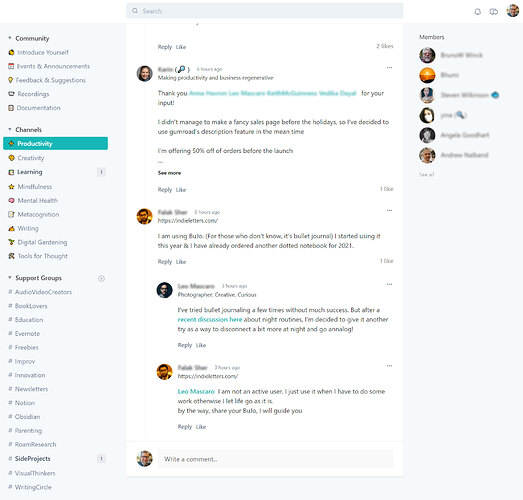Screen dimensions: 523x500
Task: Click the first member avatar in Members list
Action: (427, 55)
